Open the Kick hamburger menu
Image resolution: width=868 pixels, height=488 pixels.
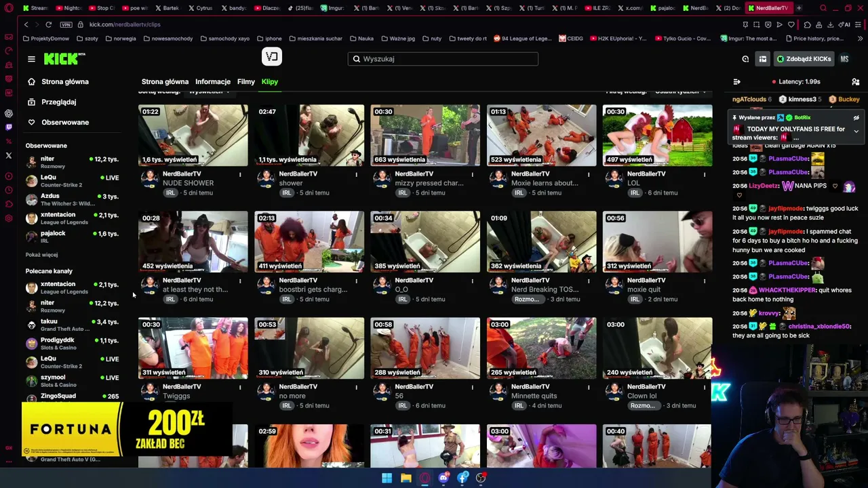click(31, 59)
